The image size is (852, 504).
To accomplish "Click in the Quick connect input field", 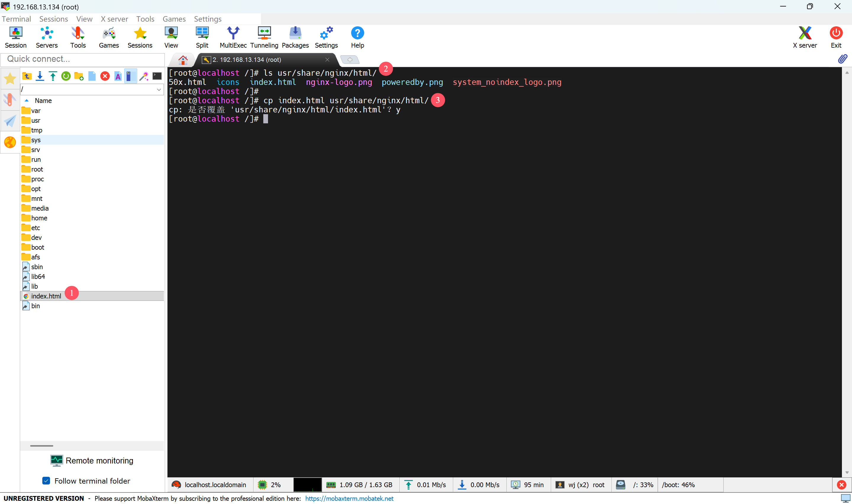I will coord(83,59).
